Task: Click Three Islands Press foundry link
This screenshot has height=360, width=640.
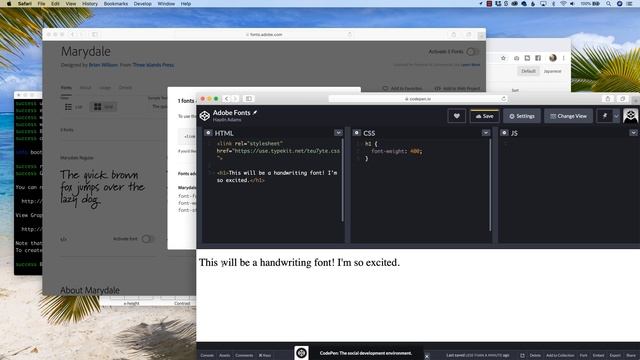Action: pyautogui.click(x=153, y=65)
